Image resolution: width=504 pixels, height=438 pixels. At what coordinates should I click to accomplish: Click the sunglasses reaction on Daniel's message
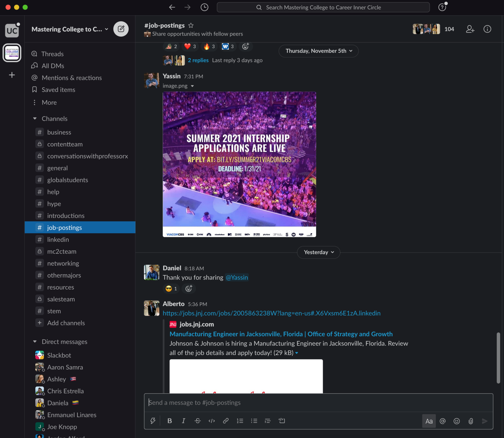click(171, 289)
